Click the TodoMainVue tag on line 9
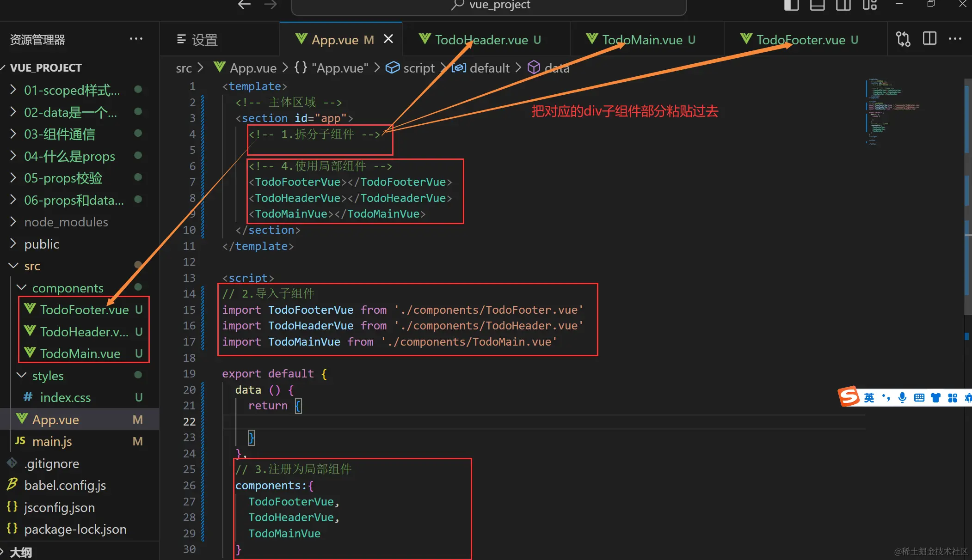This screenshot has width=972, height=560. pos(337,214)
